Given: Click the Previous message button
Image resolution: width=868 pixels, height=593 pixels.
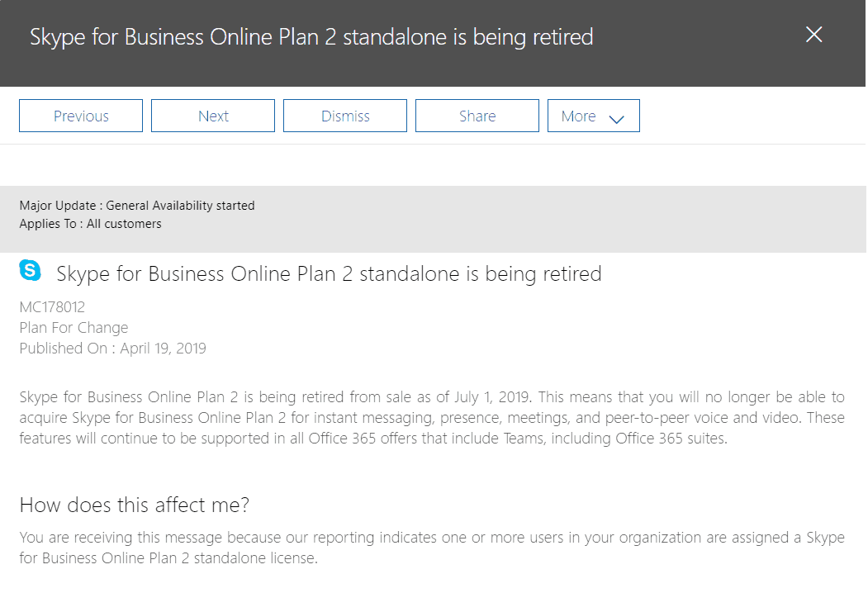Looking at the screenshot, I should coord(81,116).
